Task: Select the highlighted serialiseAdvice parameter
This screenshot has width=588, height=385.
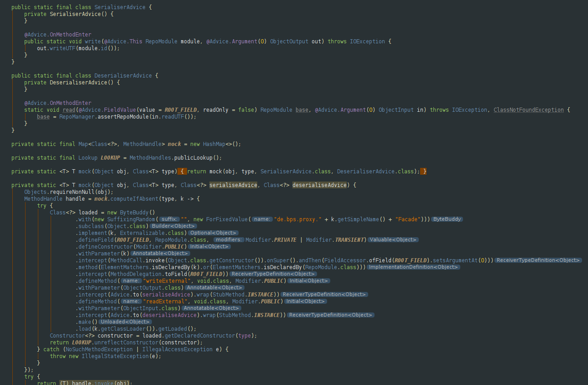Action: 233,185
